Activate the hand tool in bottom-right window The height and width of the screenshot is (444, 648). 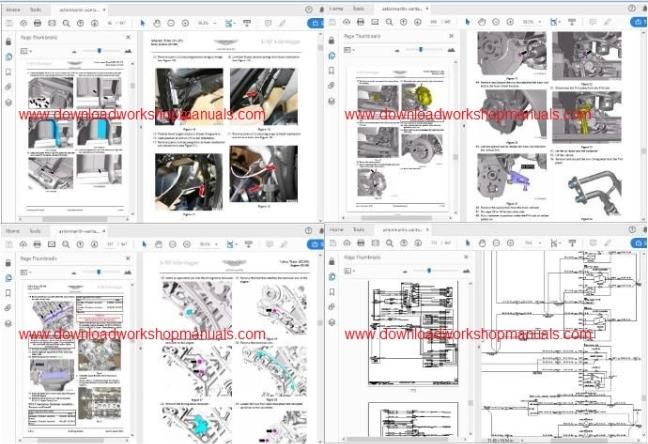tap(482, 243)
